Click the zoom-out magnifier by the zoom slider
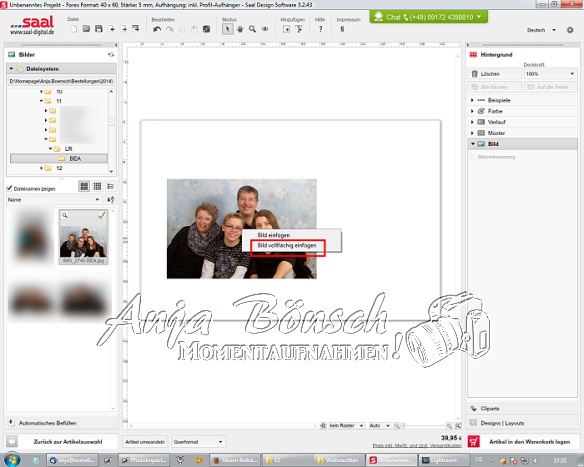The width and height of the screenshot is (584, 467). 397,425
